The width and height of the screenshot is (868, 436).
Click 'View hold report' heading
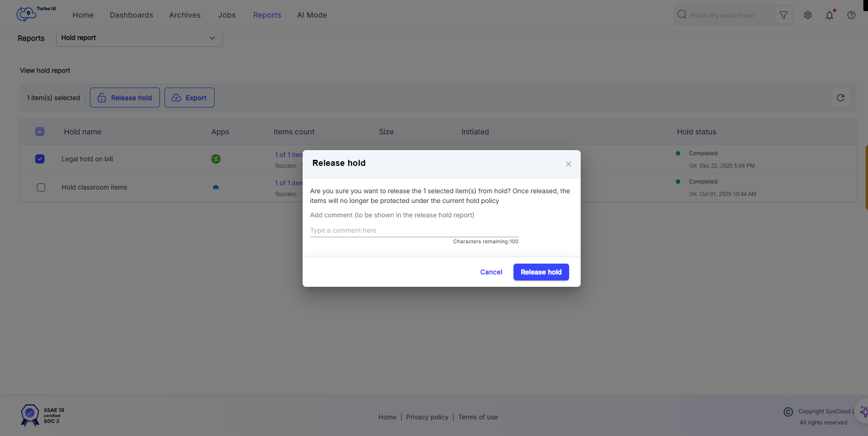[x=45, y=70]
